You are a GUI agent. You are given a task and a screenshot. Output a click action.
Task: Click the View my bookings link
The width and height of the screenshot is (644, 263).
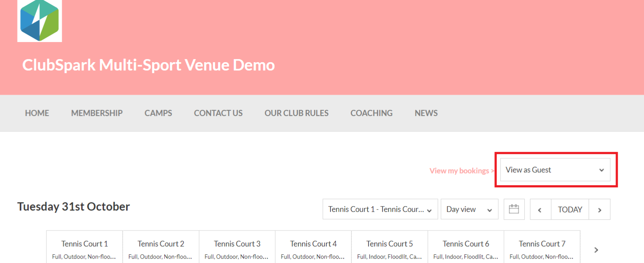[462, 171]
